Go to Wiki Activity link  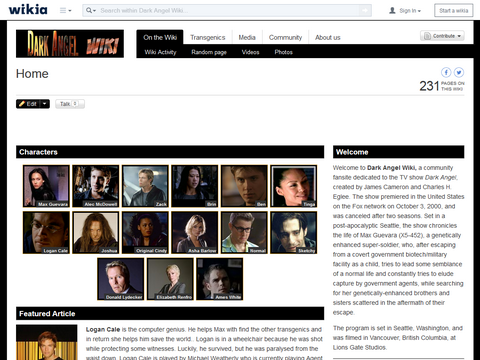point(160,52)
